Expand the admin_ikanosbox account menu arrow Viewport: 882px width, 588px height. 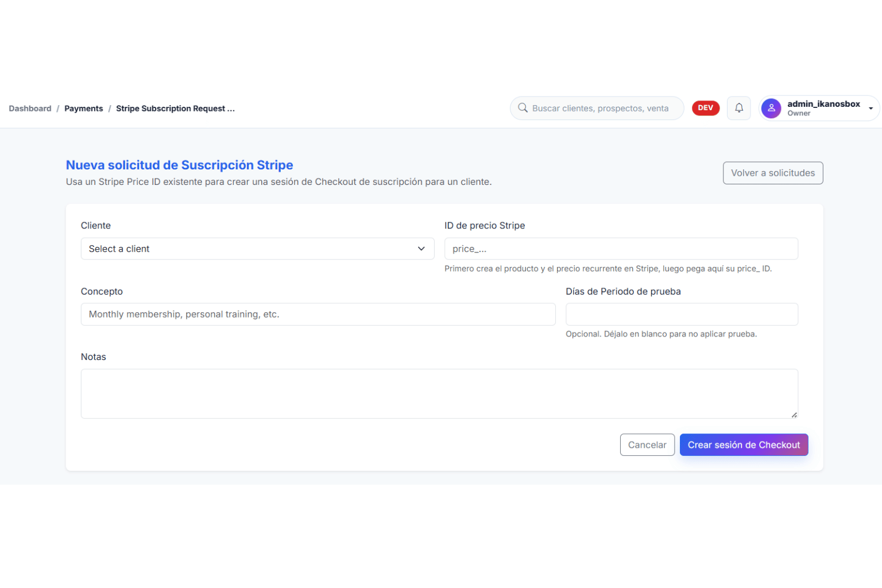coord(871,109)
